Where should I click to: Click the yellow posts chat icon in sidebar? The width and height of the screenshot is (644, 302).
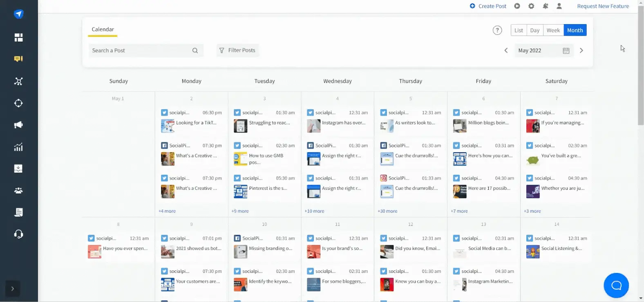pos(18,59)
